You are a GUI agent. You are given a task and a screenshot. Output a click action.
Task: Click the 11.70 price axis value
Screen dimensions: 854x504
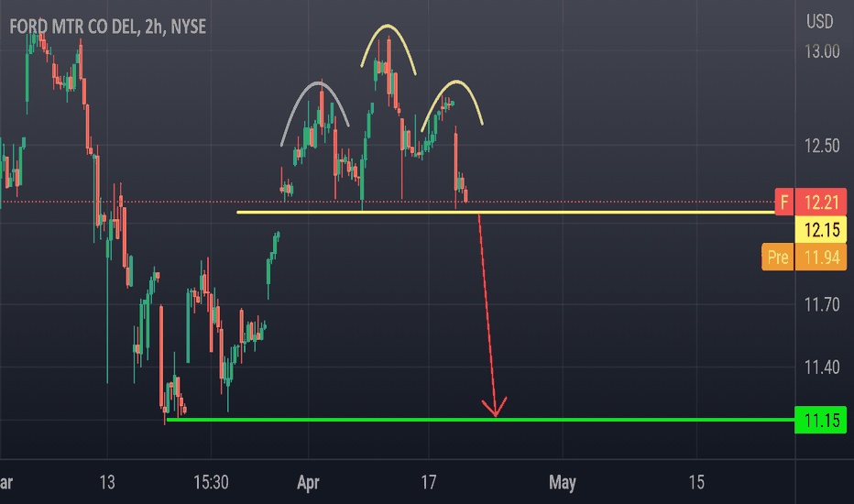[x=822, y=304]
